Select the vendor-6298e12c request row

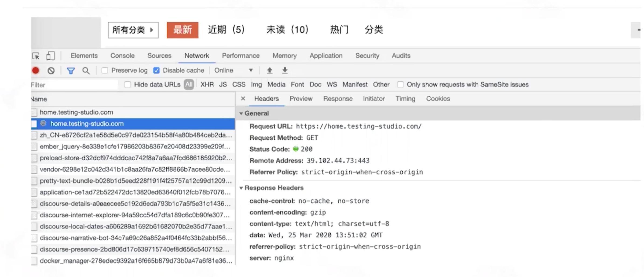click(x=133, y=169)
